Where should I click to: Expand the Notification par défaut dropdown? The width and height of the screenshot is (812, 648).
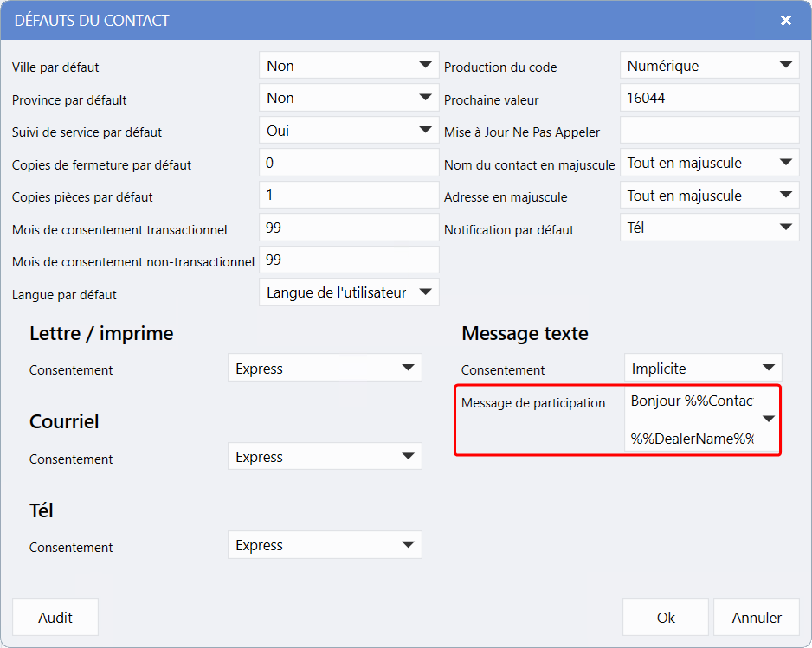point(709,228)
